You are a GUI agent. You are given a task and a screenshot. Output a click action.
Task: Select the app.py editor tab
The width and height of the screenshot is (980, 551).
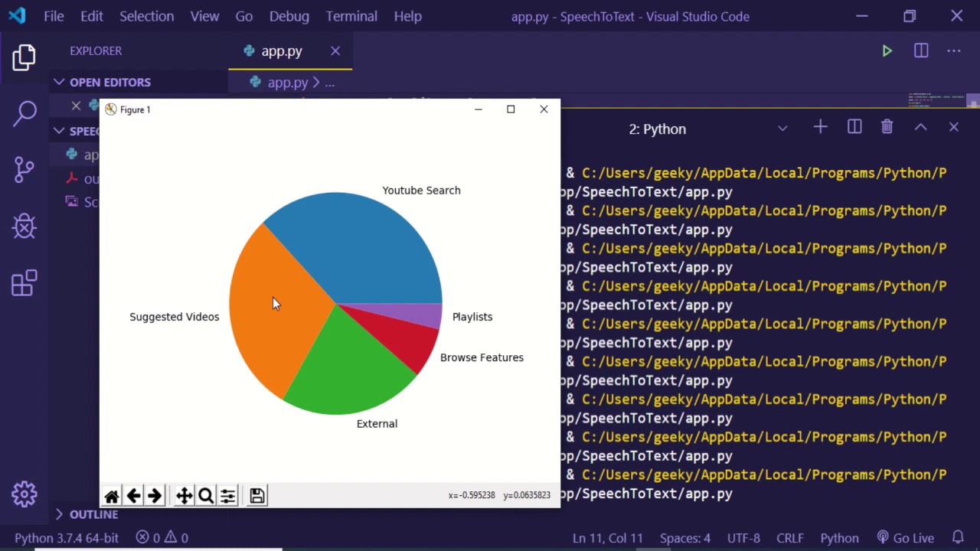coord(282,51)
